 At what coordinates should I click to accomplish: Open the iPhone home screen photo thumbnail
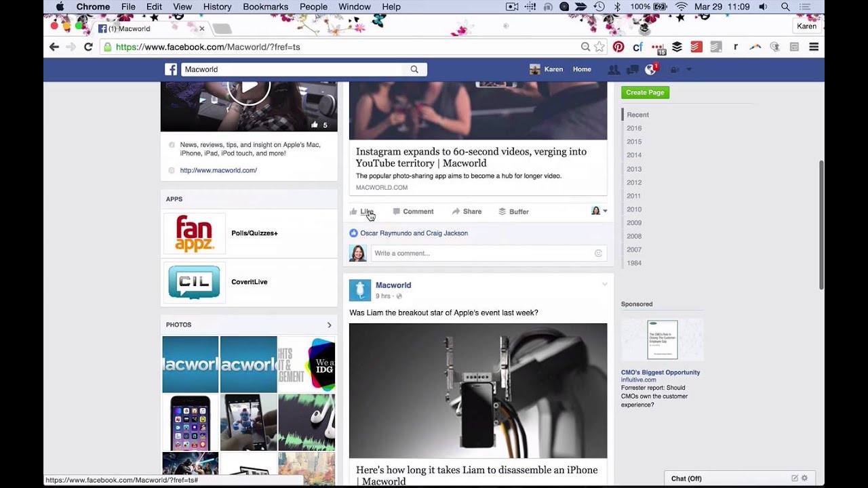pyautogui.click(x=191, y=422)
